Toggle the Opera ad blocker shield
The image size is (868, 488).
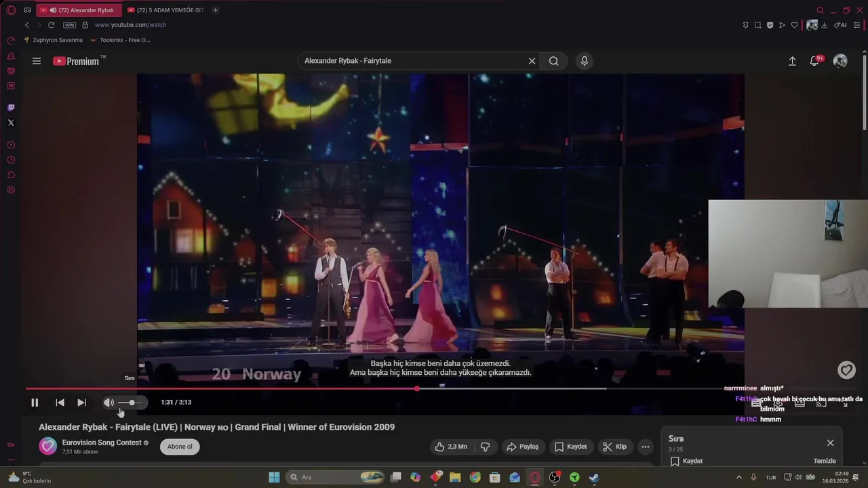[770, 25]
